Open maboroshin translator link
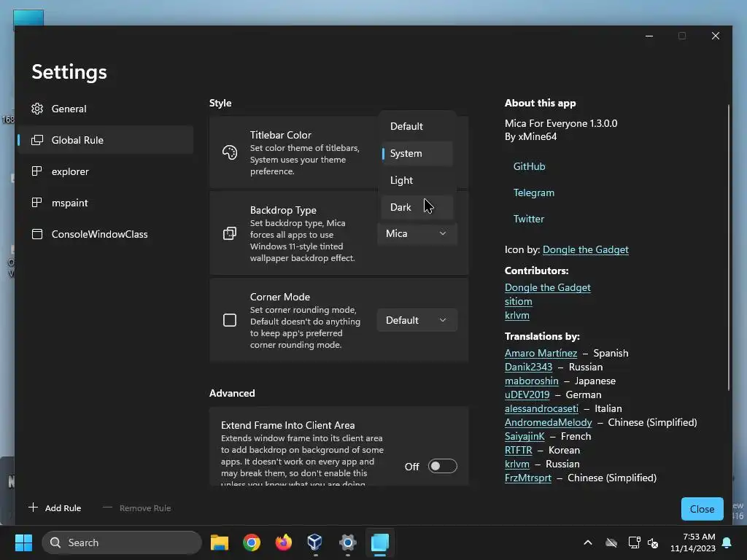The width and height of the screenshot is (747, 560). tap(531, 381)
